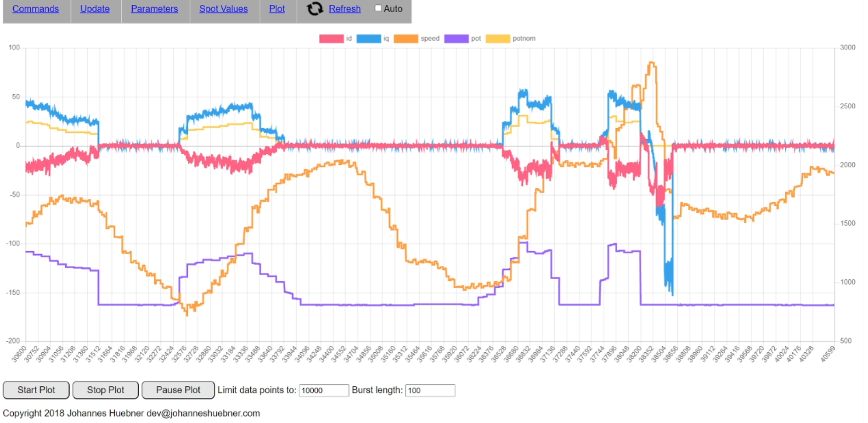This screenshot has width=868, height=423.
Task: Click the potnom legend label text
Action: [524, 39]
